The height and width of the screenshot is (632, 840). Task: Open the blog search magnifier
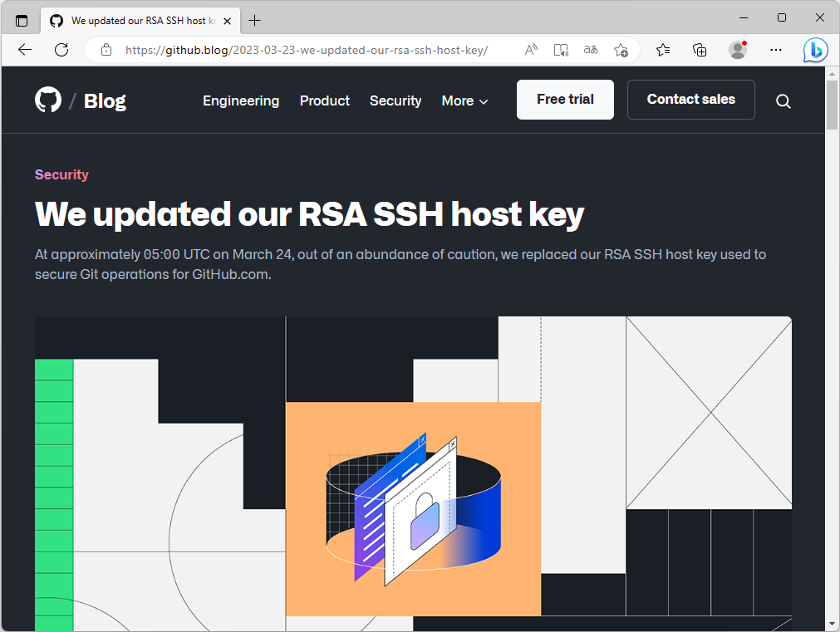coord(783,100)
